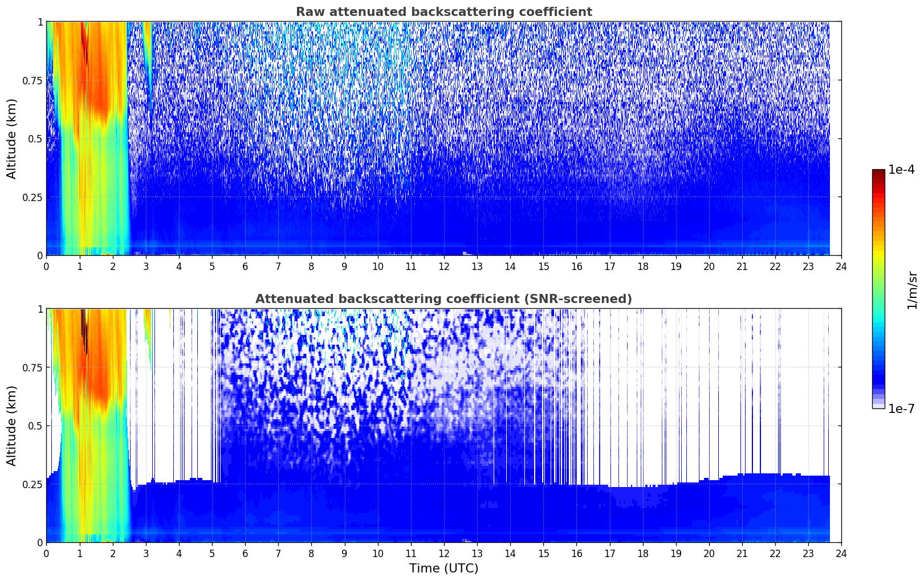Select the colorbar's "1e-4" maximum label
The height and width of the screenshot is (581, 924).
coord(901,170)
